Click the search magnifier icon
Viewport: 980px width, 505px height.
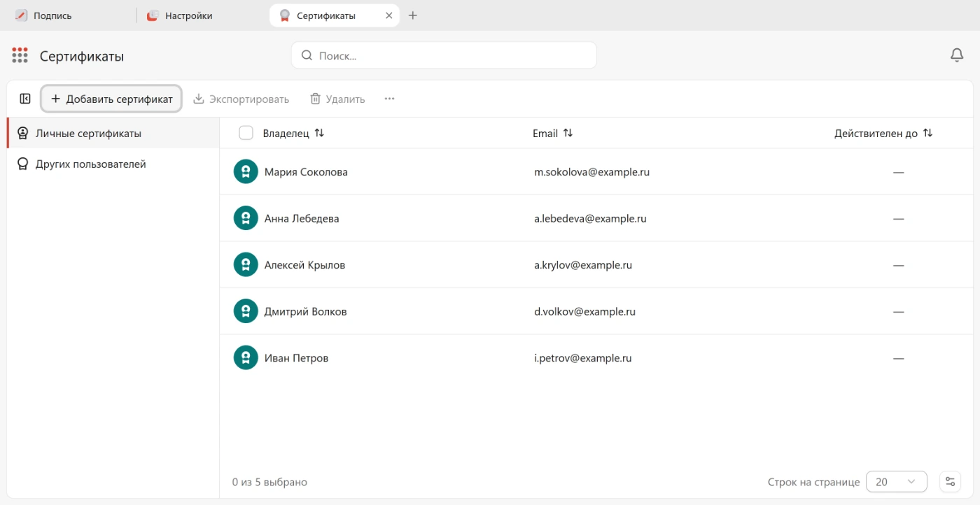coord(307,55)
